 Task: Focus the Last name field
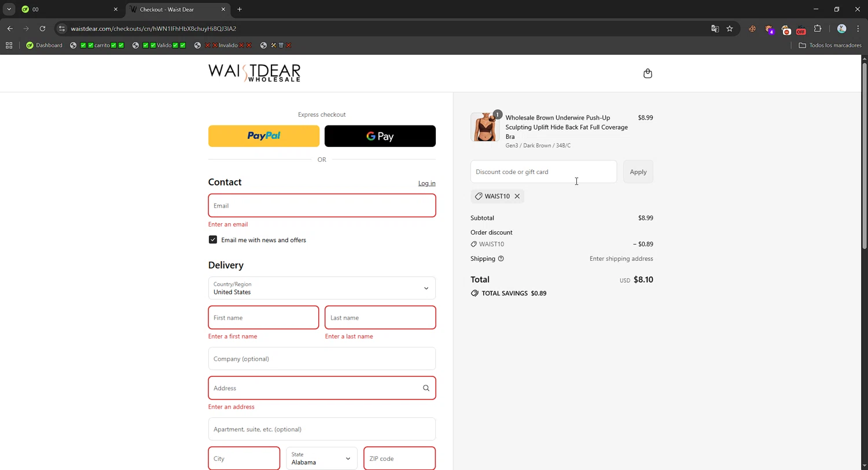click(x=380, y=317)
